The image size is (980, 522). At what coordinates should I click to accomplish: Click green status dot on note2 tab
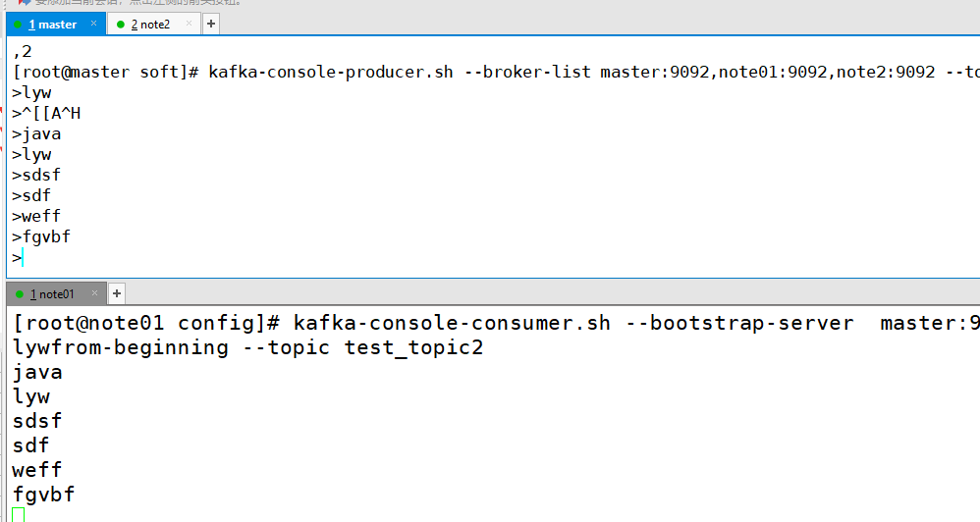click(120, 25)
